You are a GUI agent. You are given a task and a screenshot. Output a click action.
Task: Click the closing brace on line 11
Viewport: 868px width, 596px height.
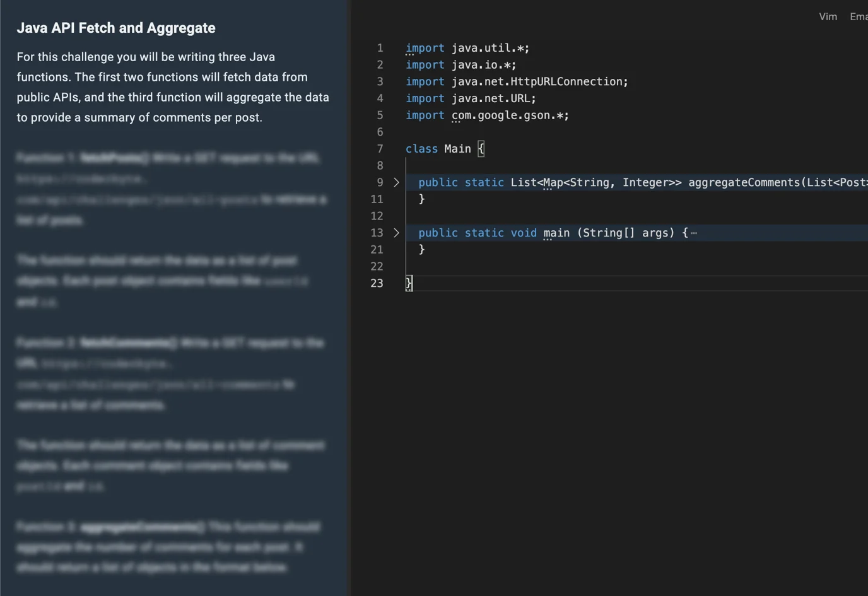click(x=422, y=199)
